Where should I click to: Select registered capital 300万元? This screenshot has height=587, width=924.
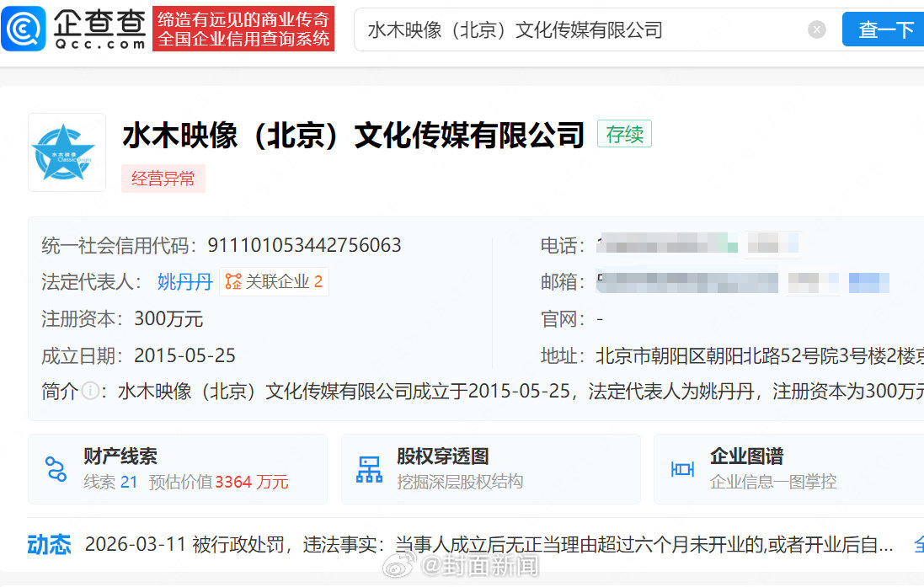(168, 319)
